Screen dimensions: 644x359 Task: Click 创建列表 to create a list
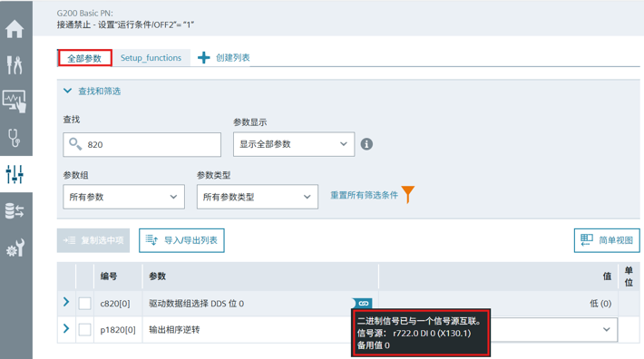click(233, 57)
